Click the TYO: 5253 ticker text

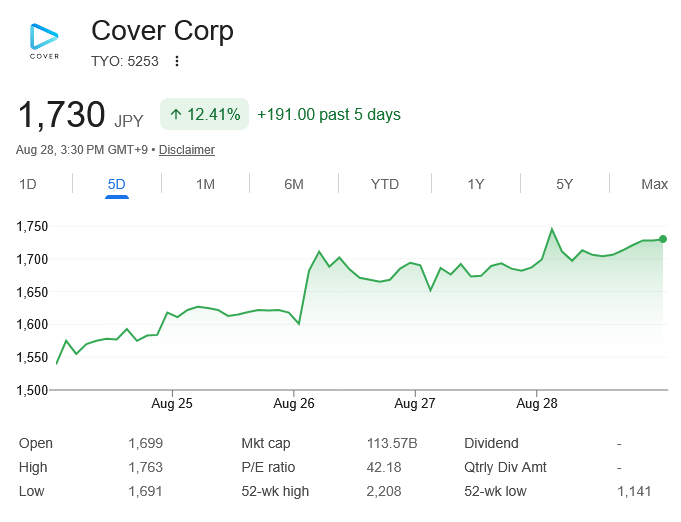[125, 61]
